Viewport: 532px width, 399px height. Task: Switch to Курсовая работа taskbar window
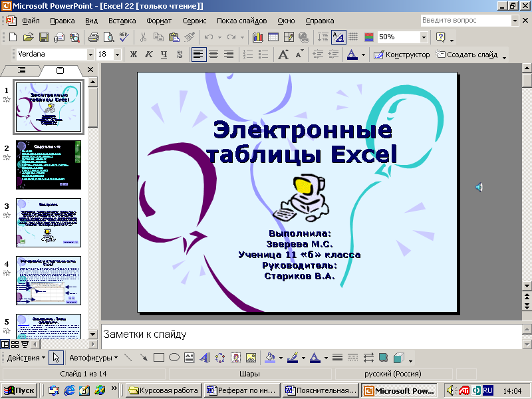pyautogui.click(x=164, y=390)
